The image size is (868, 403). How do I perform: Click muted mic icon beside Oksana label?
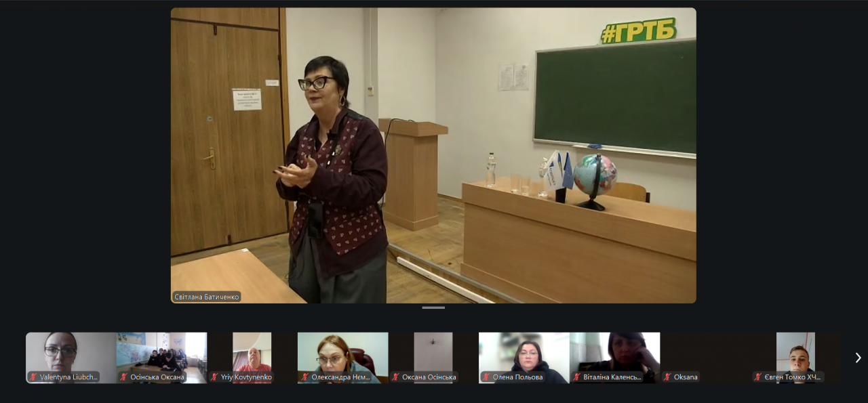coord(667,377)
